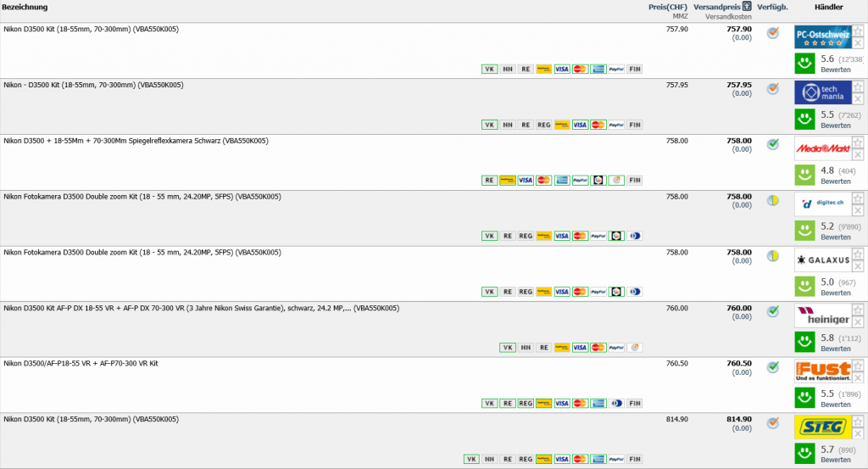Favorite tech mania with its star icon

pyautogui.click(x=858, y=87)
